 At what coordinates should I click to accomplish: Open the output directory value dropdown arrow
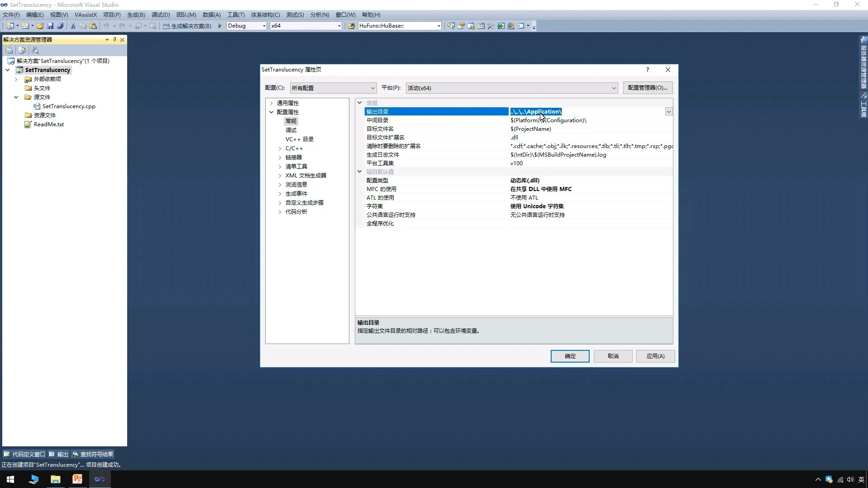668,111
